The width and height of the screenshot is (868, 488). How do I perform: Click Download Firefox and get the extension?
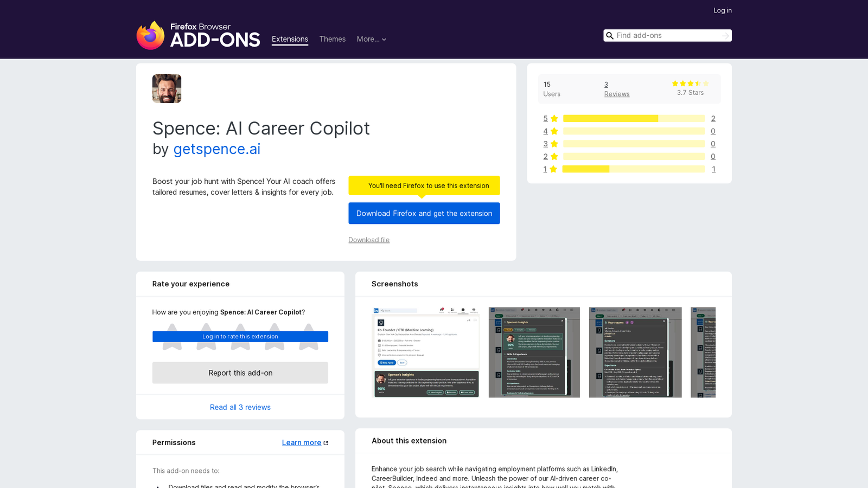coord(424,213)
